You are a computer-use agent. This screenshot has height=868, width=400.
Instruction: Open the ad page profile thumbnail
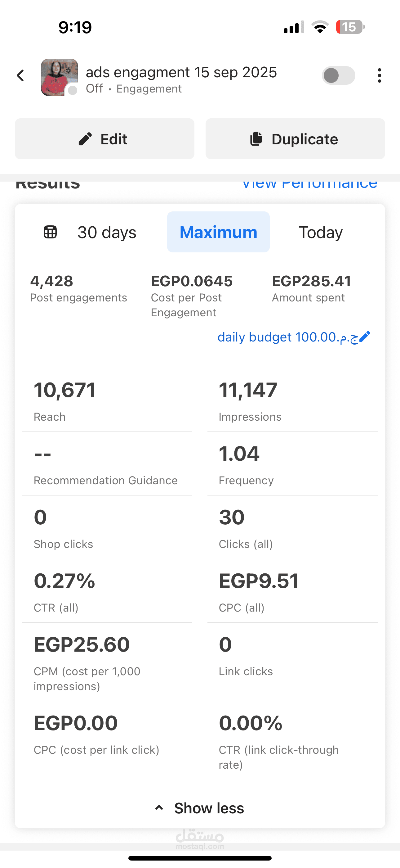[60, 77]
